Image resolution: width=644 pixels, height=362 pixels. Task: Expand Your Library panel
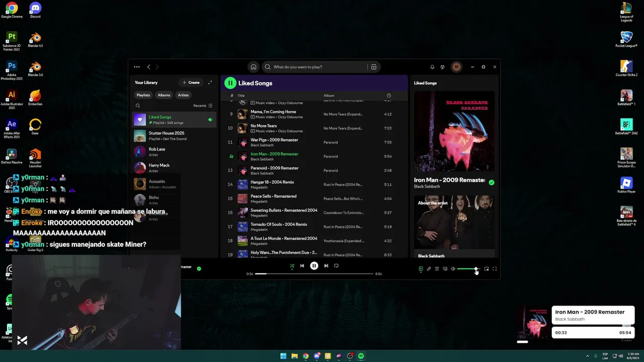(210, 82)
